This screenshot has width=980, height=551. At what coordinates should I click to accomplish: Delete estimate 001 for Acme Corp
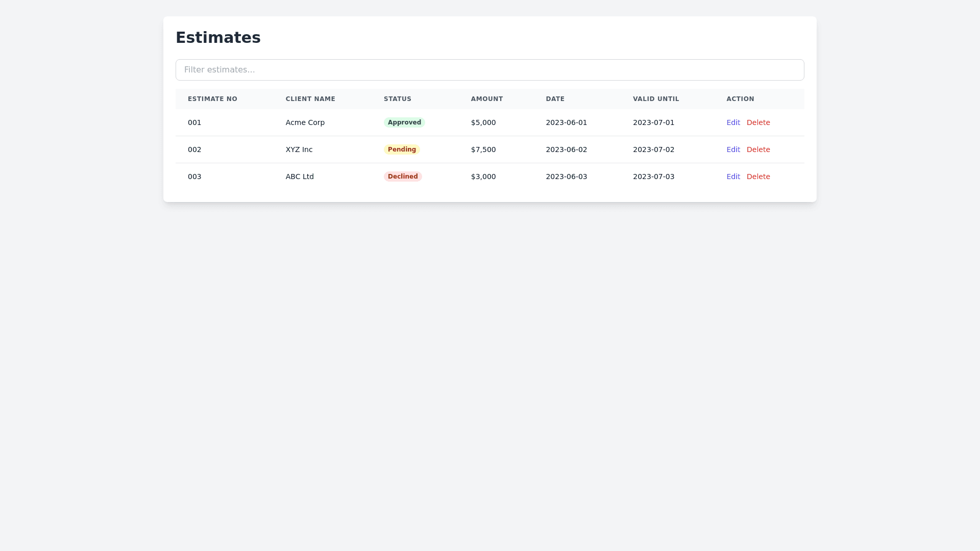pos(758,122)
